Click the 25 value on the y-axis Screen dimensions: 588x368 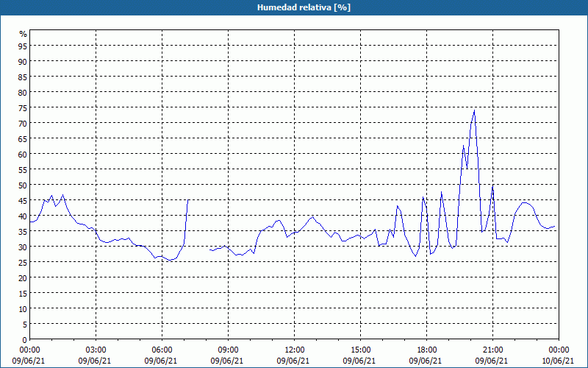click(x=23, y=263)
